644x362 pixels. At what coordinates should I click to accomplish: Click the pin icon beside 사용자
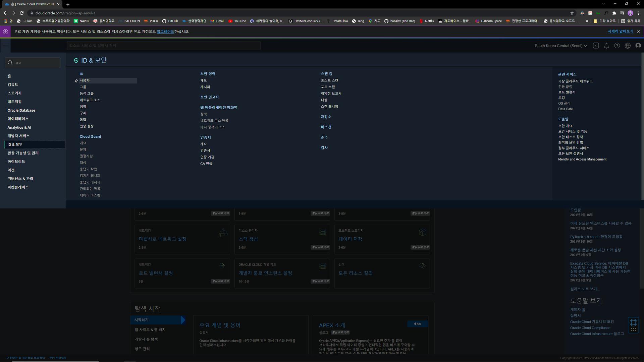[x=76, y=81]
